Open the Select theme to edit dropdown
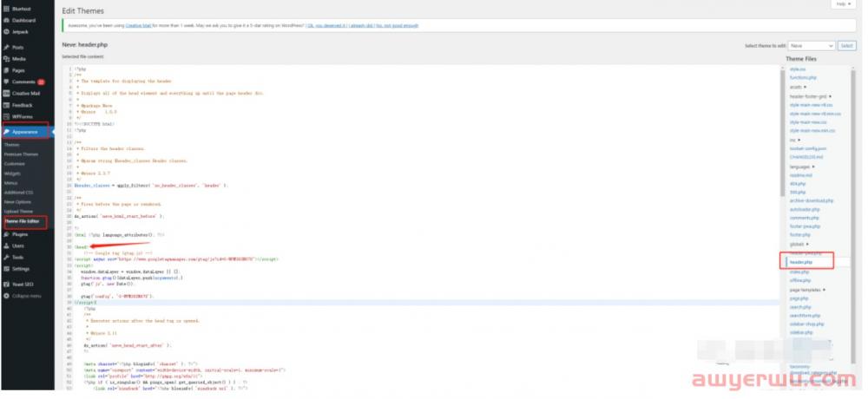This screenshot has height=399, width=868. pyautogui.click(x=811, y=45)
